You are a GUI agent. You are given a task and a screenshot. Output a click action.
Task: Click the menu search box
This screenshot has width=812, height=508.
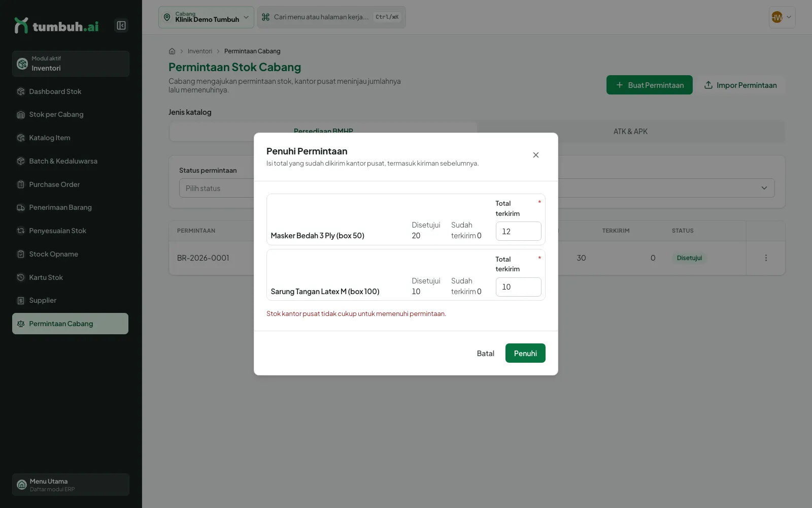coord(331,17)
